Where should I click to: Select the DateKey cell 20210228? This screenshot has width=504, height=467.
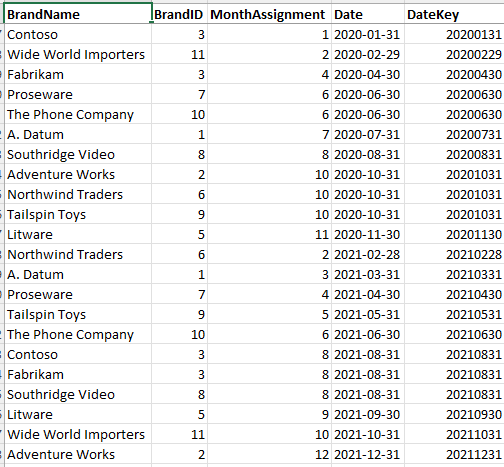point(454,254)
